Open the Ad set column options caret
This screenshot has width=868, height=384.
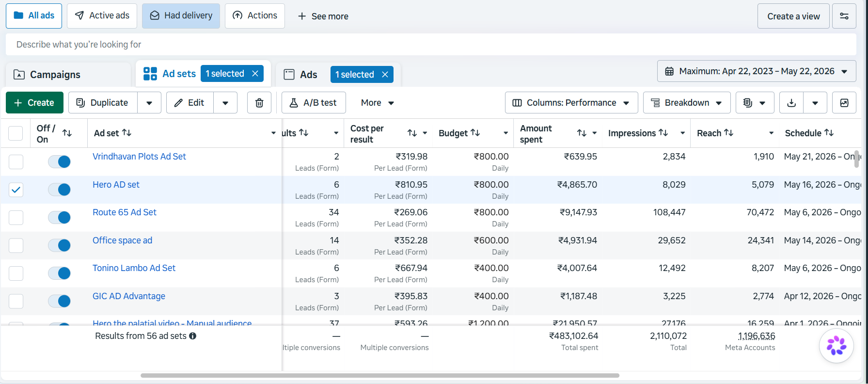point(273,133)
